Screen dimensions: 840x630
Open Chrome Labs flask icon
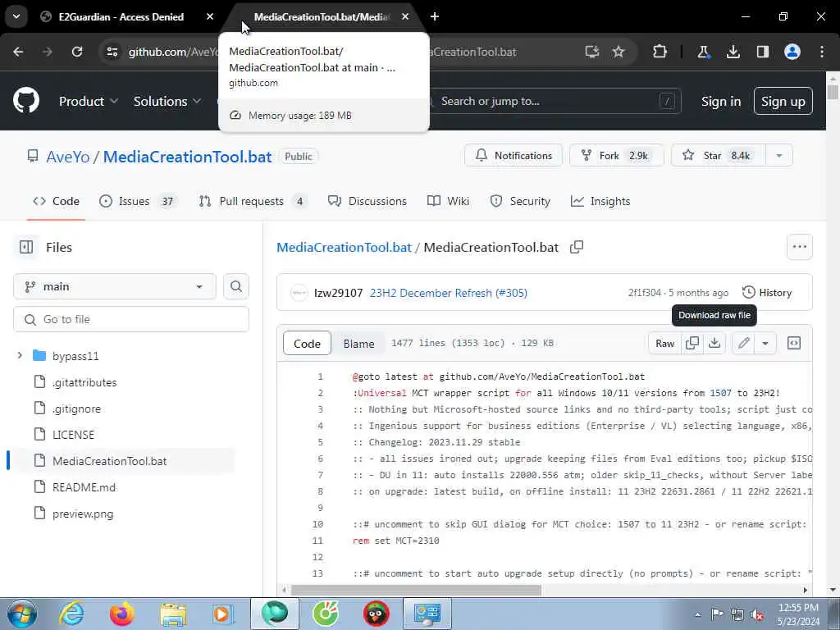703,52
